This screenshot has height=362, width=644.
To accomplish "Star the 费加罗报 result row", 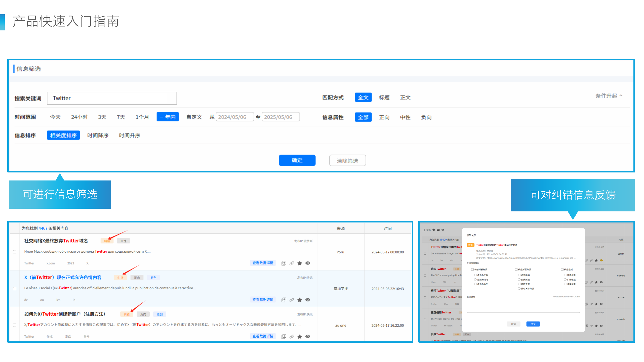I will coord(299,300).
